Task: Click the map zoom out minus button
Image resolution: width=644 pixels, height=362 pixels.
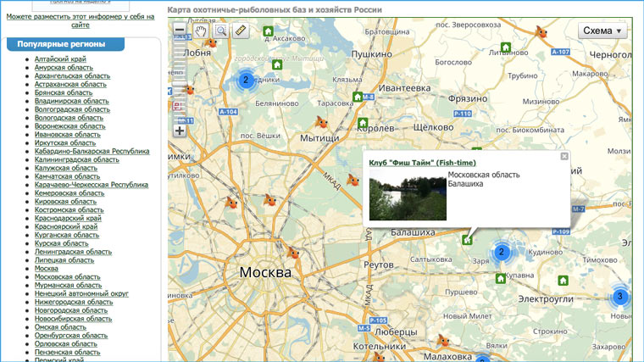Action: [179, 31]
